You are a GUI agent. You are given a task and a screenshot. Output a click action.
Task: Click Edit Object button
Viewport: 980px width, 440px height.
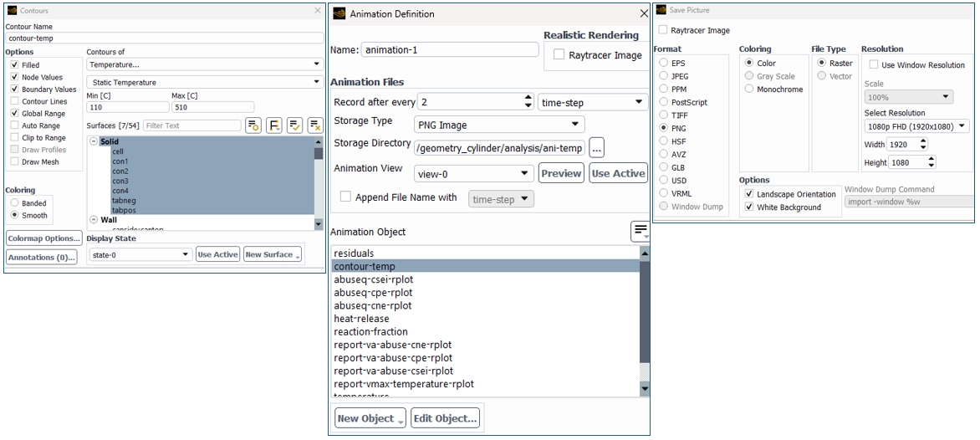(x=445, y=418)
